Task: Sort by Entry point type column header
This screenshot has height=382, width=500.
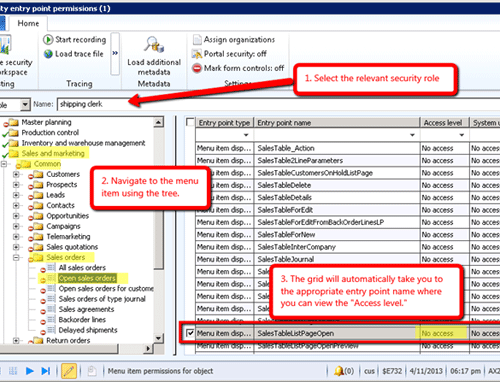Action: (x=224, y=123)
